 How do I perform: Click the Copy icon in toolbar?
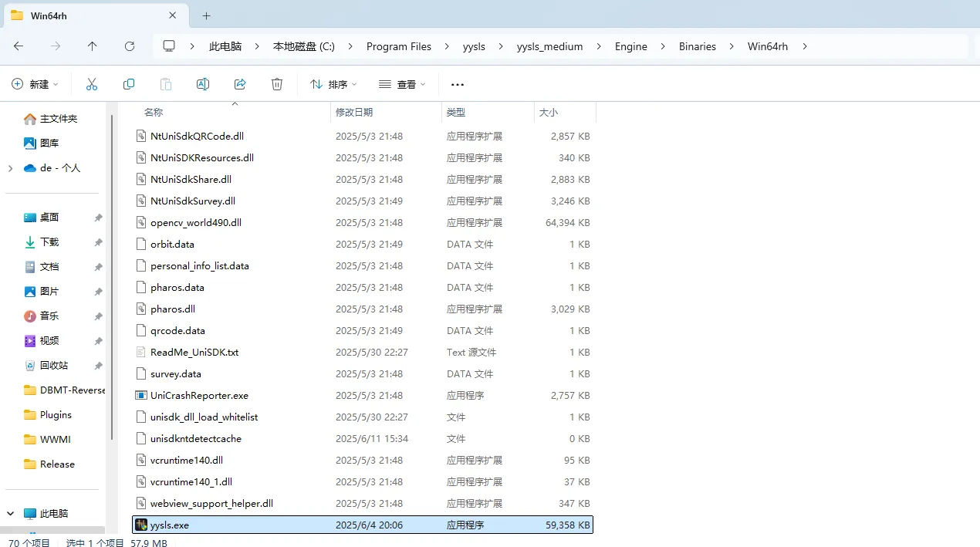pyautogui.click(x=129, y=84)
